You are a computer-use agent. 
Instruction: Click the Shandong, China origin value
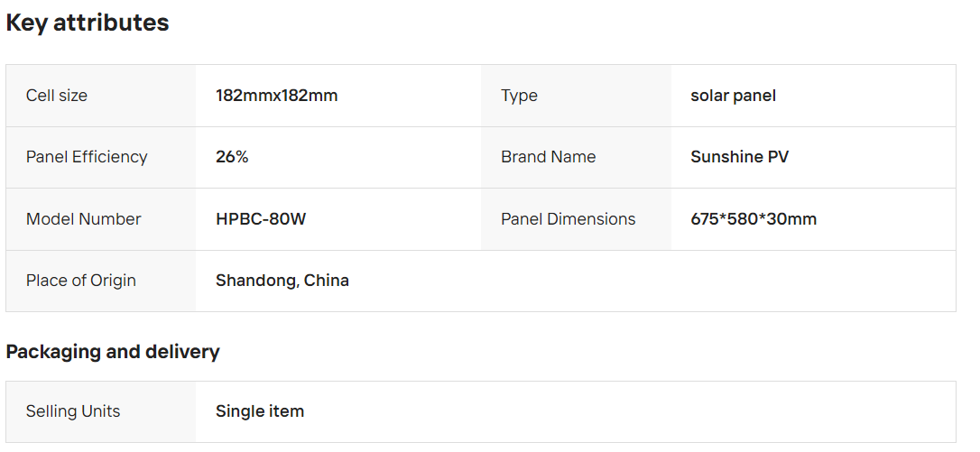click(x=282, y=281)
